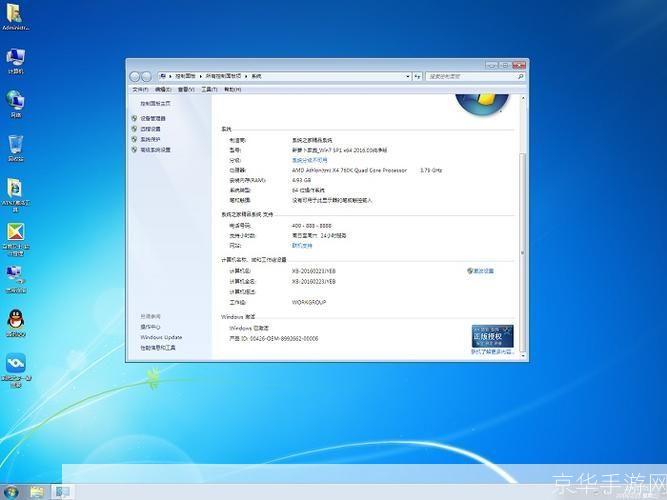
Task: Go to 控制面板主页 in the sidebar
Action: [155, 103]
